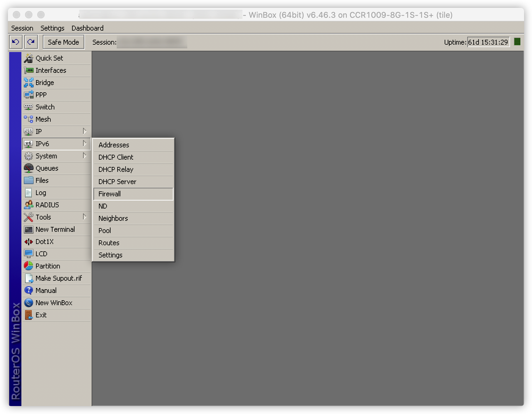This screenshot has width=532, height=414.
Task: Expand the Tools submenu arrow
Action: 85,217
